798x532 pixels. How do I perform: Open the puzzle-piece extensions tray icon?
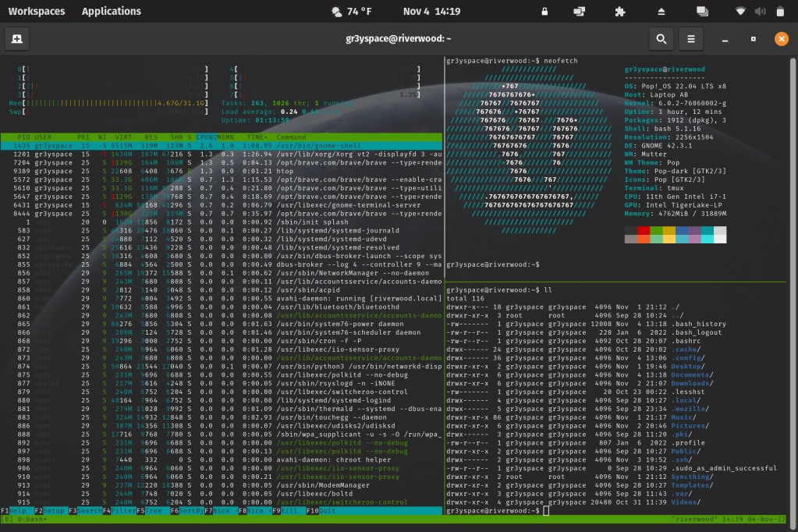point(619,12)
